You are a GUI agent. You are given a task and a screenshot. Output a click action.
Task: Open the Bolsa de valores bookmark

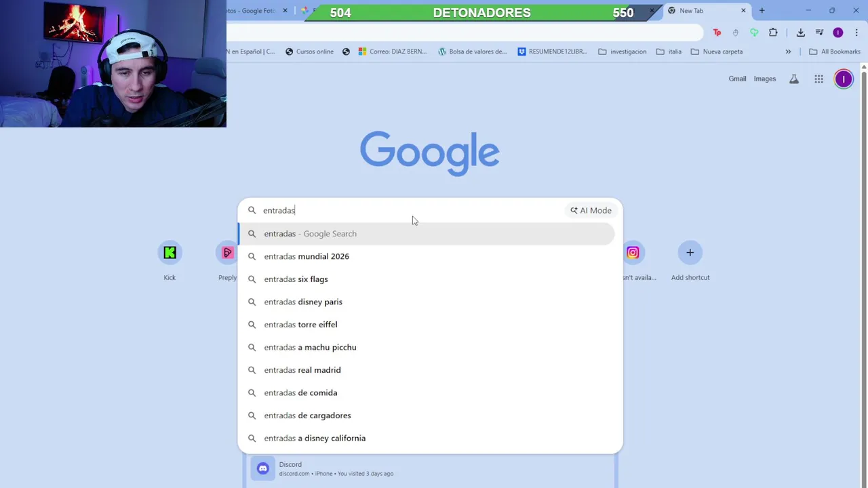pos(472,52)
